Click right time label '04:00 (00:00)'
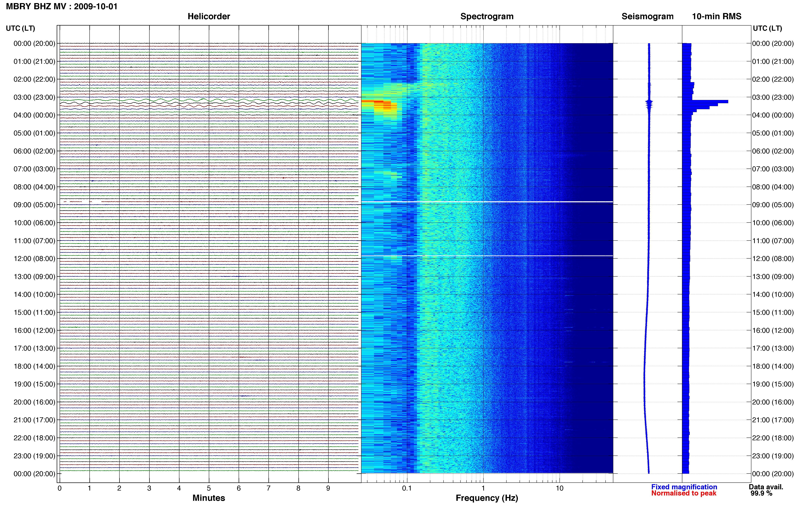The image size is (812, 508). 773,115
